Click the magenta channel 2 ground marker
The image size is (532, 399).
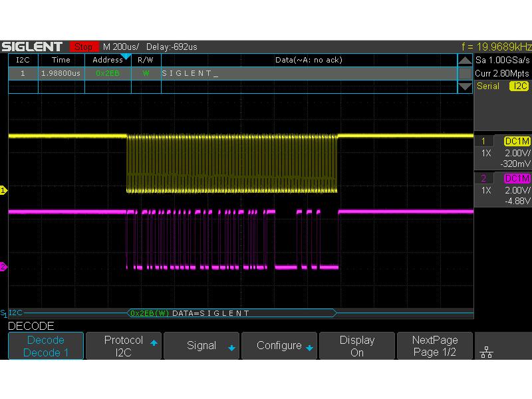click(3, 267)
